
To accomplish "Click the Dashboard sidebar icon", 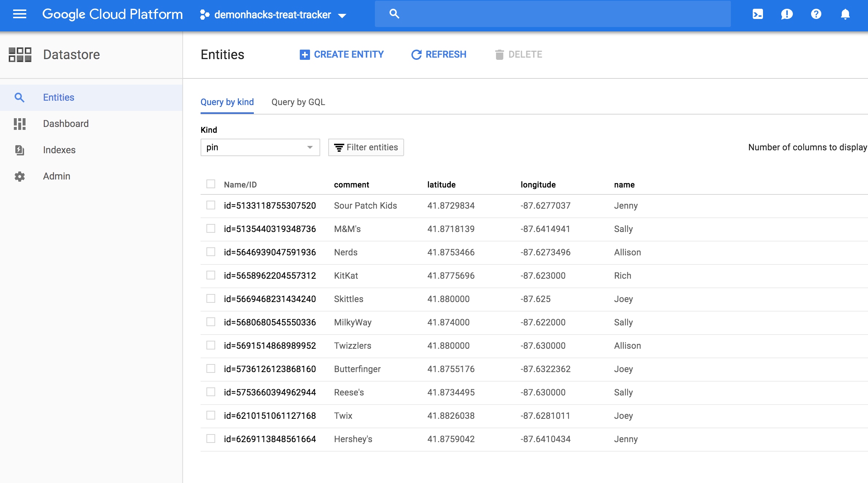I will (20, 124).
